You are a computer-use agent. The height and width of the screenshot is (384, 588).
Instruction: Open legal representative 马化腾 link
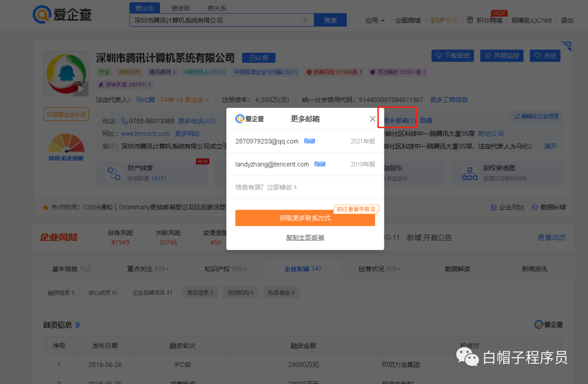145,100
